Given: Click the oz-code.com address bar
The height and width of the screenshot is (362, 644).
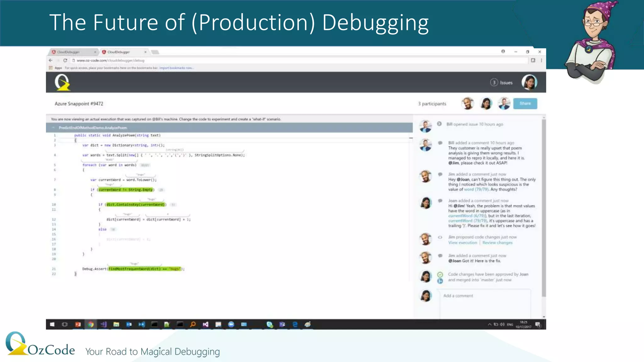Looking at the screenshot, I should 299,60.
